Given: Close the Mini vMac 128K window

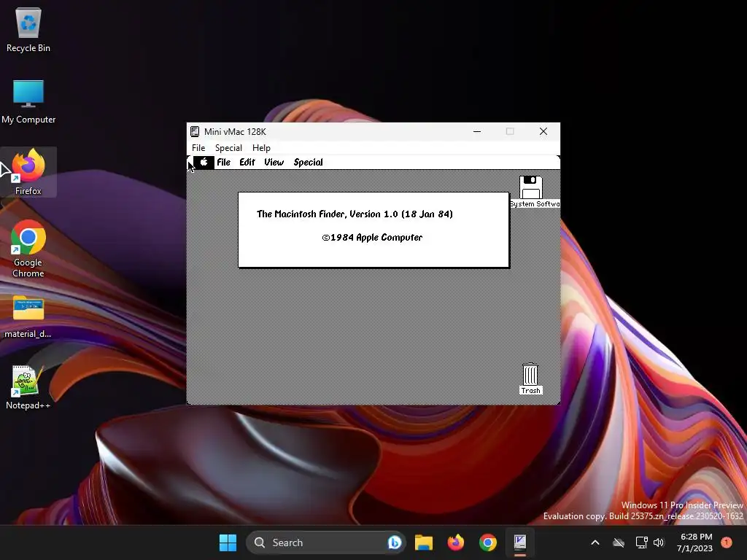Looking at the screenshot, I should tap(543, 131).
